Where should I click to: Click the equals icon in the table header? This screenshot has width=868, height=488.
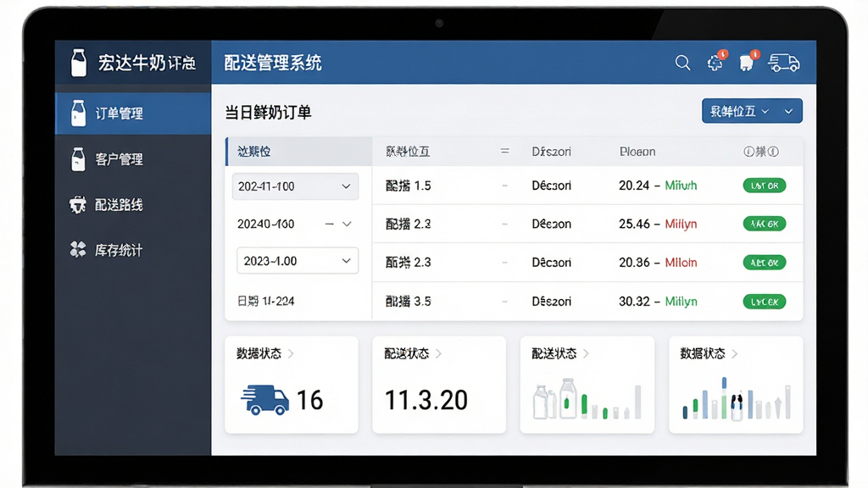point(504,151)
